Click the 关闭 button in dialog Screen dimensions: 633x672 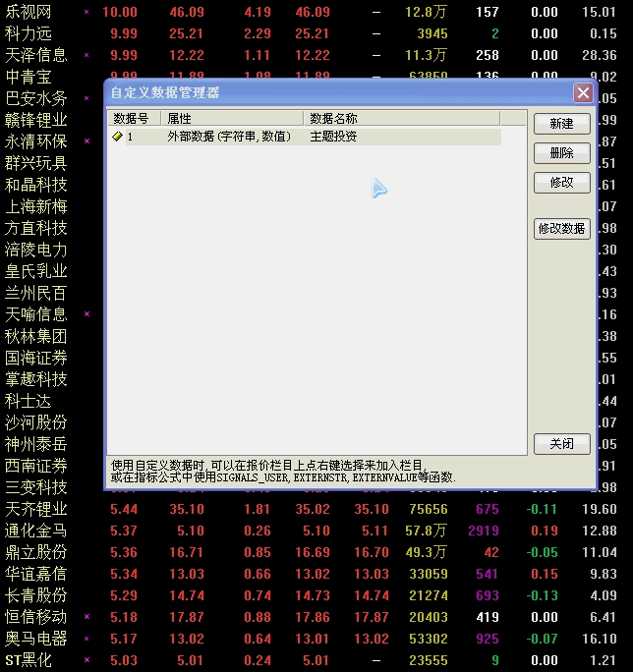561,443
